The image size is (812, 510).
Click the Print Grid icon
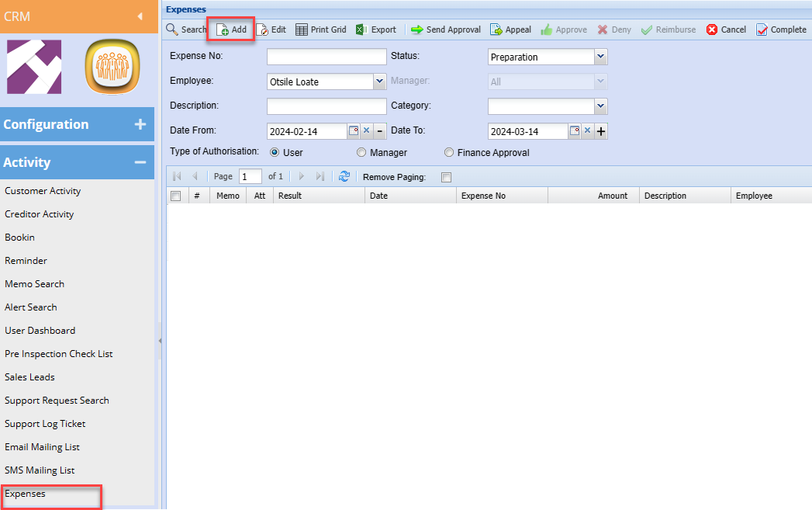click(302, 29)
